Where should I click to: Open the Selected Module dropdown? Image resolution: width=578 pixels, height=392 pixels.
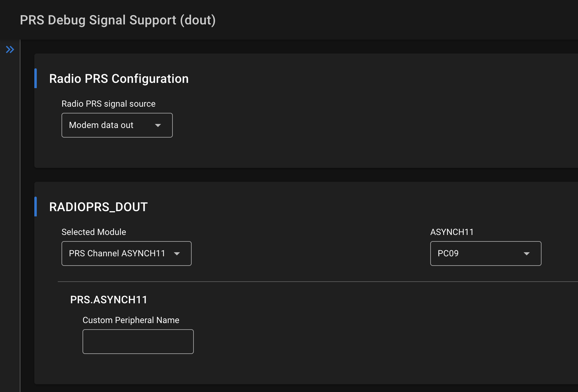point(126,253)
